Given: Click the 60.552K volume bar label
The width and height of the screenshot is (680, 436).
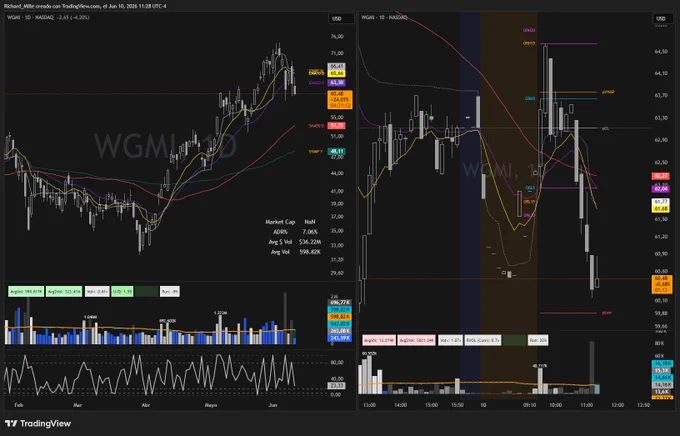Looking at the screenshot, I should (x=369, y=353).
